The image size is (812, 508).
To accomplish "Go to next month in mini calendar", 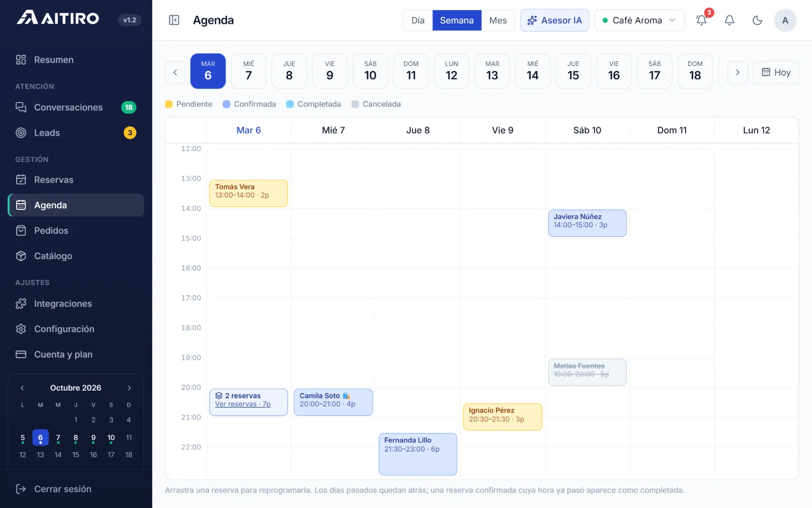I will tap(129, 388).
